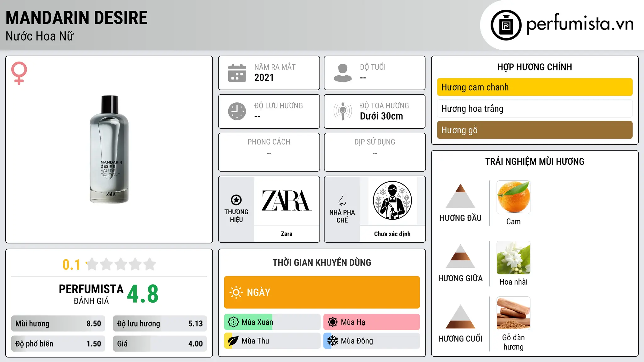The image size is (644, 362).
Task: Click the 'Mùa Xuân' season label
Action: tap(257, 322)
